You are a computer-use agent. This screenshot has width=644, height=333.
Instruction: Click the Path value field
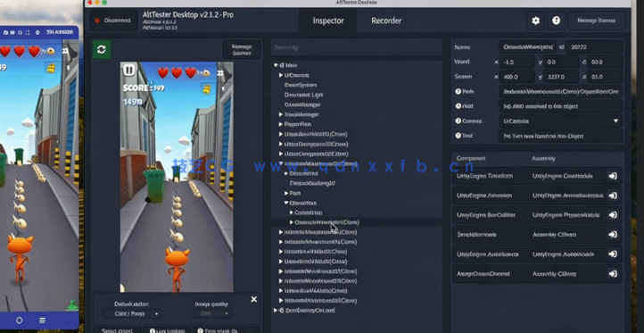coord(561,91)
